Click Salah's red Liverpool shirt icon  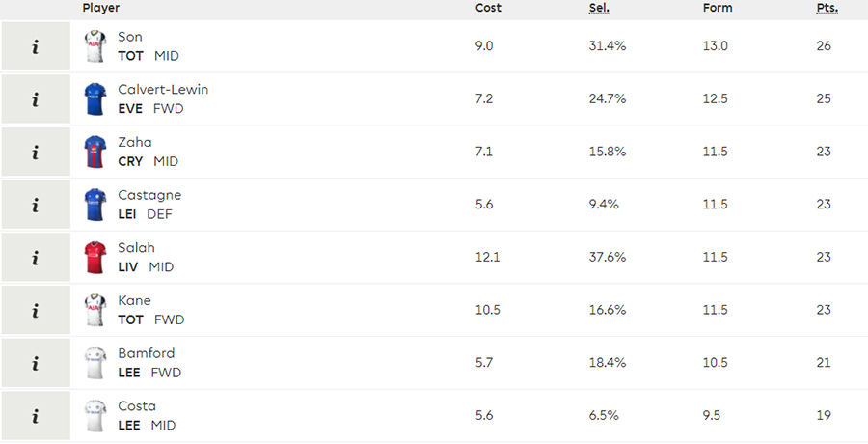(95, 257)
